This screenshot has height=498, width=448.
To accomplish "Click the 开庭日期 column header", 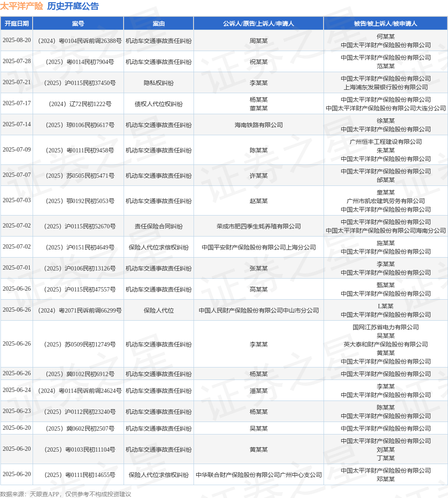I will click(x=16, y=24).
